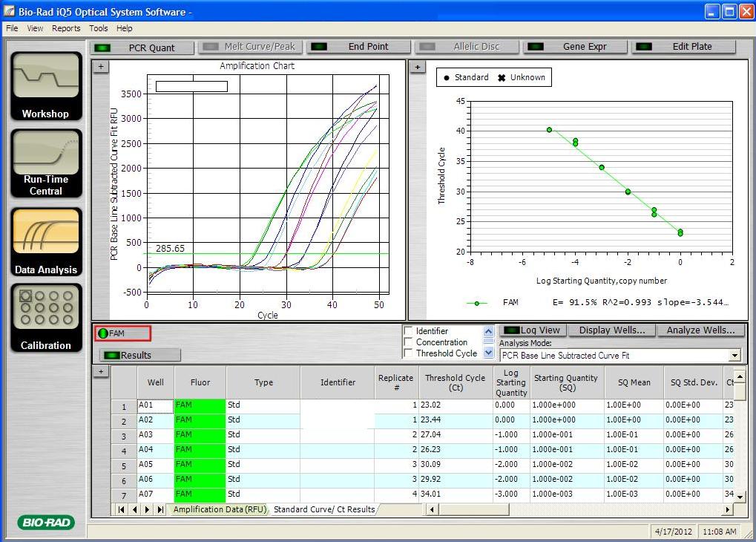756x542 pixels.
Task: Switch to the Gene Expr tab
Action: (575, 46)
